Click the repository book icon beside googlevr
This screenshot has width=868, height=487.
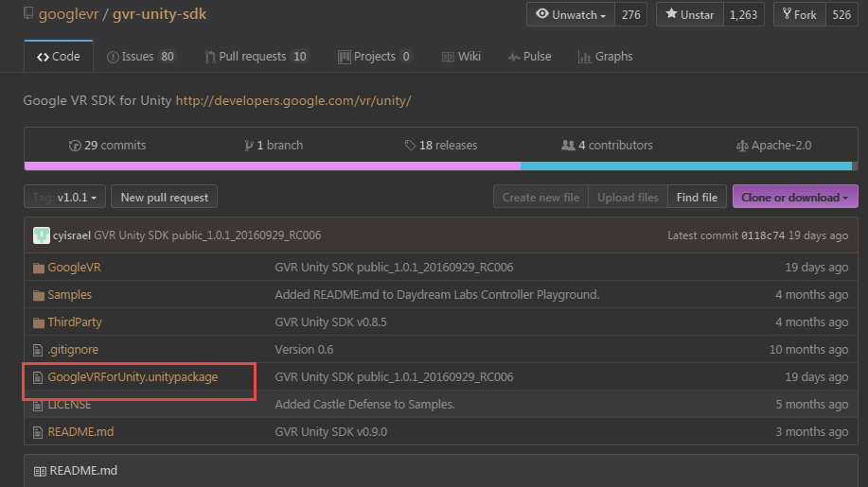coord(27,13)
